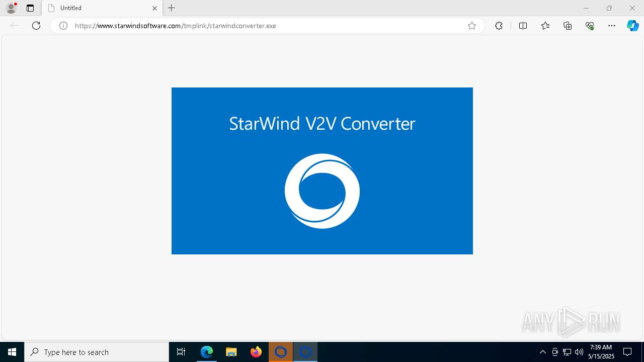Close the Untitled tab
The image size is (644, 362).
[x=155, y=8]
